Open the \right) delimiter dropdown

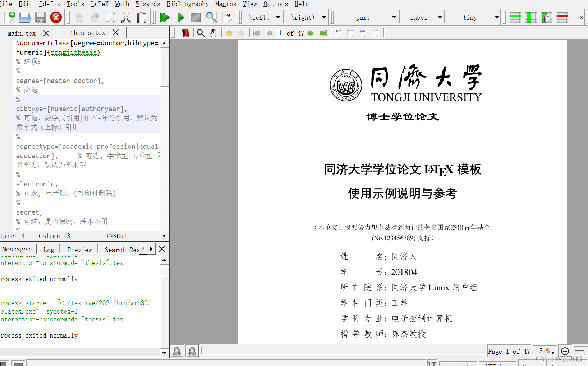pyautogui.click(x=324, y=17)
